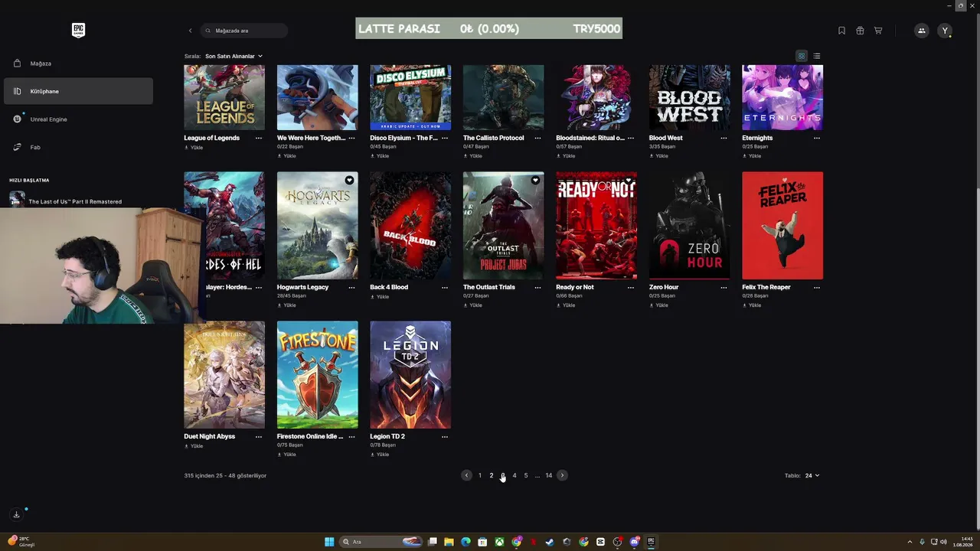The image size is (980, 551).
Task: Open the Back 4 Blood title link
Action: 389,287
